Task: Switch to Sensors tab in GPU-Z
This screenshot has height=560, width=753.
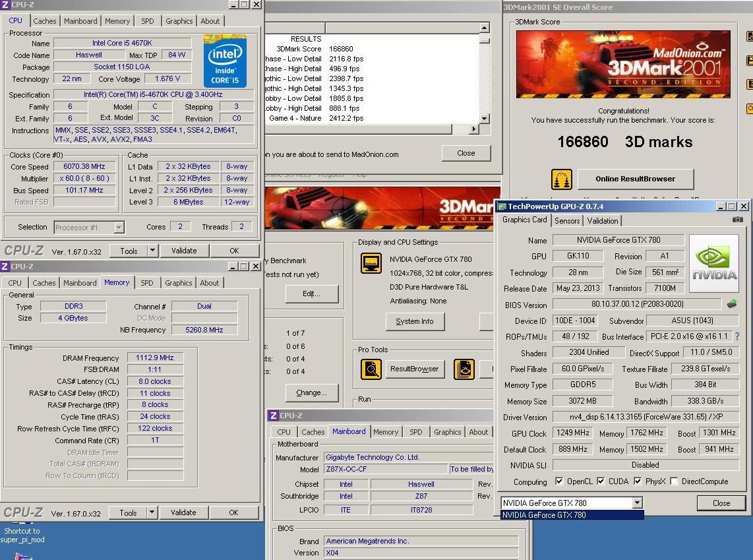Action: click(x=567, y=220)
